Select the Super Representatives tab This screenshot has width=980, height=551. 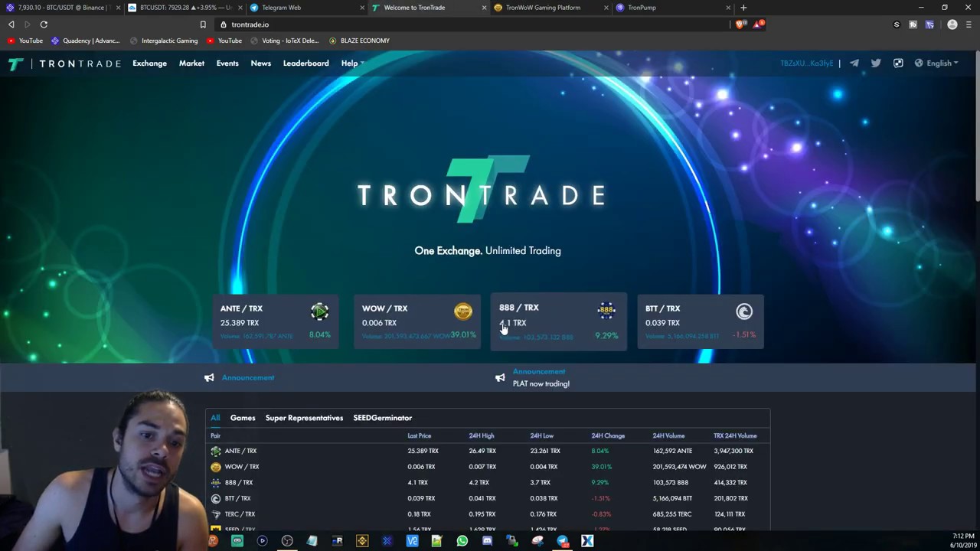pyautogui.click(x=304, y=418)
